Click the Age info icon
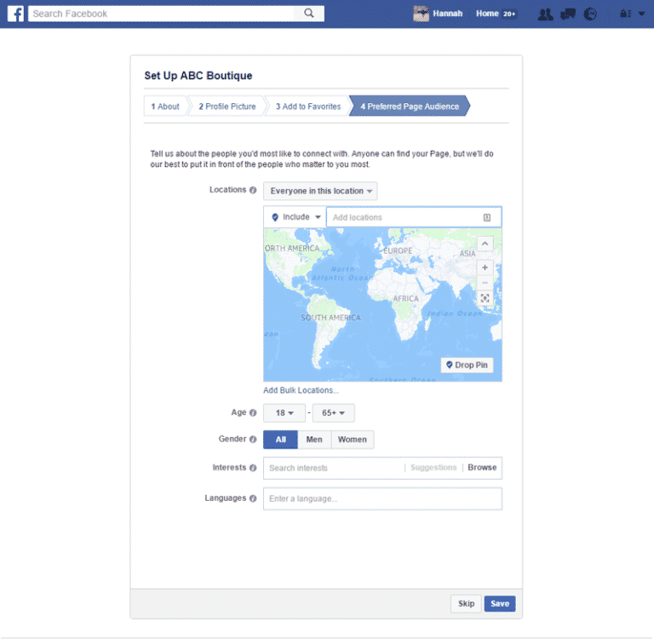Image resolution: width=654 pixels, height=644 pixels. 253,412
